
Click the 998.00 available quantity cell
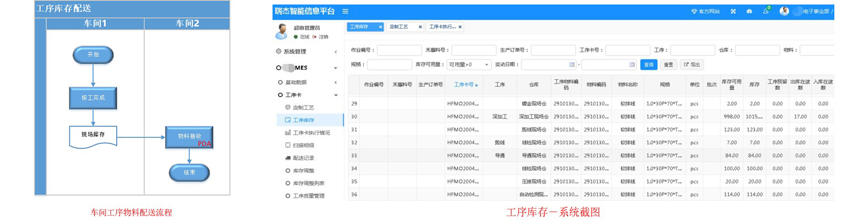[731, 117]
